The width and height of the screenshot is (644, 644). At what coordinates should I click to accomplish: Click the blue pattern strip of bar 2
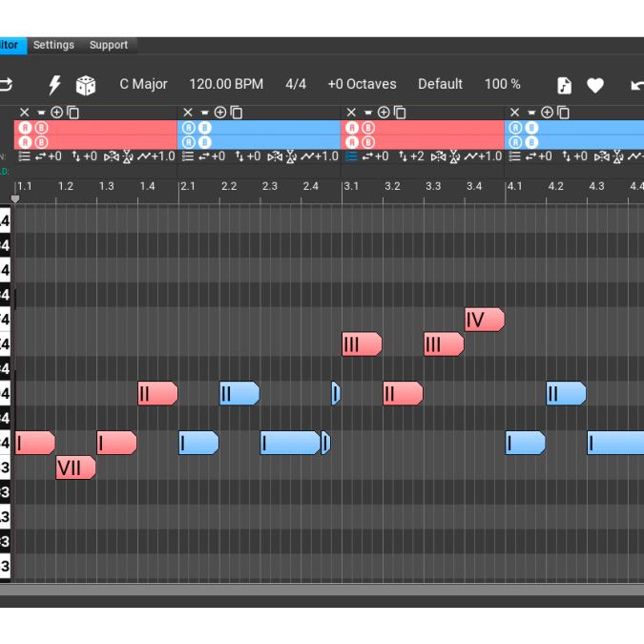coord(260,135)
